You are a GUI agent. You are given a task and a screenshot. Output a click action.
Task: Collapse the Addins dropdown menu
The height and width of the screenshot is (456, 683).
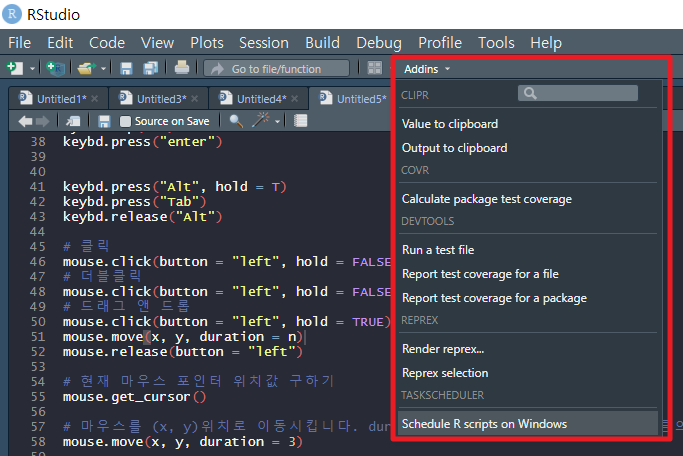(x=427, y=68)
